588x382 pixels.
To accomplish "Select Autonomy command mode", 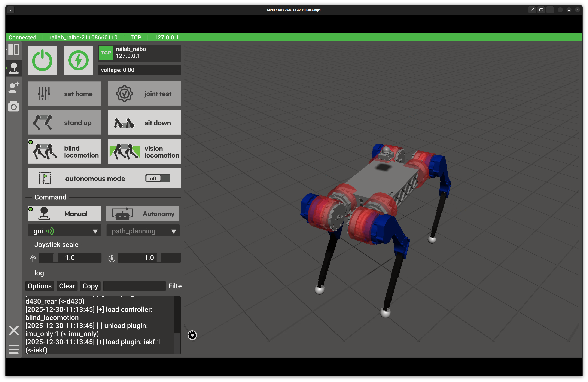I will pyautogui.click(x=143, y=214).
